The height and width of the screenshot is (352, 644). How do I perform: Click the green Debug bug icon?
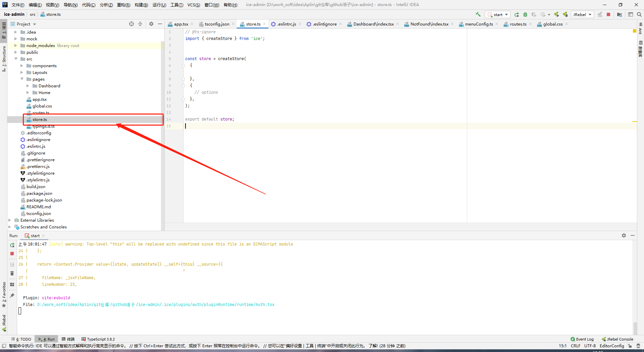pyautogui.click(x=525, y=14)
